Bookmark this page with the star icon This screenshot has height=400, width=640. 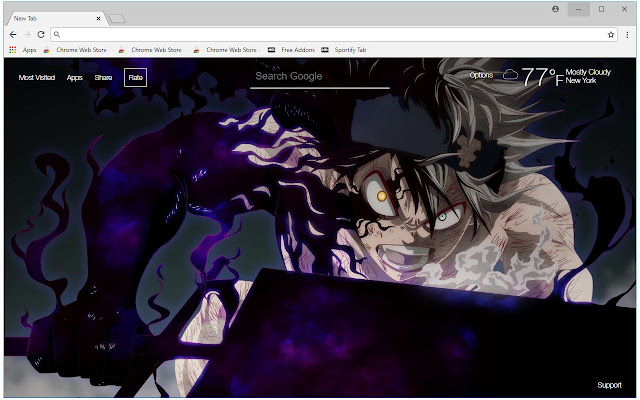coord(611,35)
